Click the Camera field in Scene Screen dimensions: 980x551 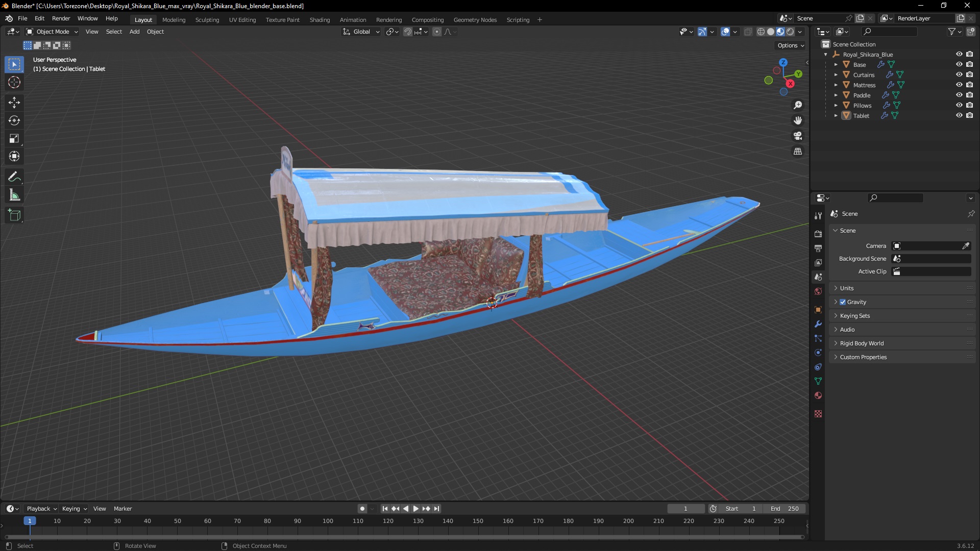(932, 245)
